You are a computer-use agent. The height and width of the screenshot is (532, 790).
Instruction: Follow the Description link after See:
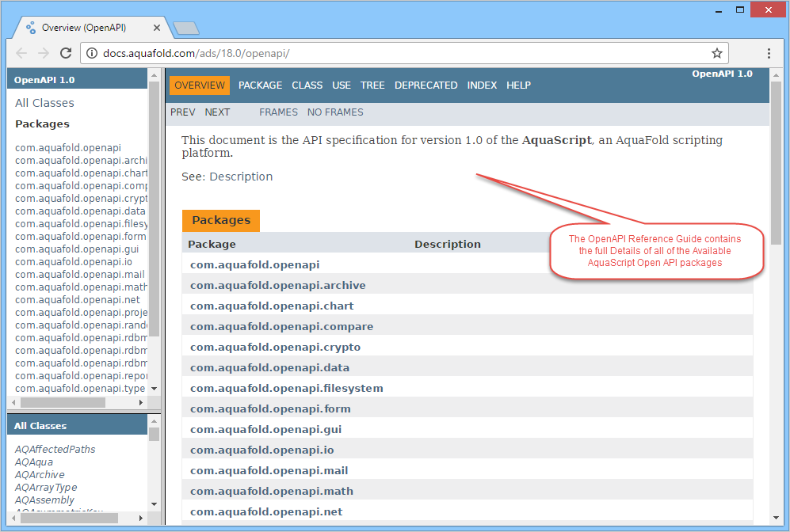pyautogui.click(x=241, y=177)
